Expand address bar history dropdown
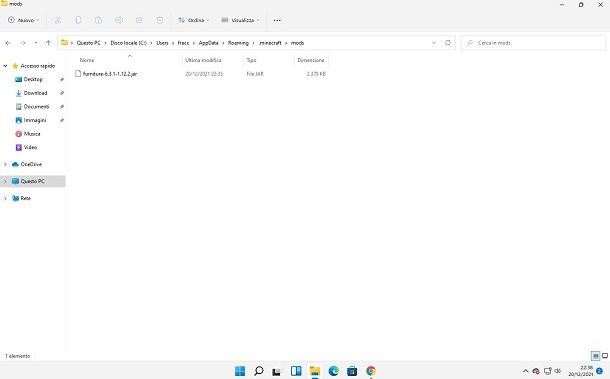Image resolution: width=610 pixels, height=379 pixels. (434, 43)
